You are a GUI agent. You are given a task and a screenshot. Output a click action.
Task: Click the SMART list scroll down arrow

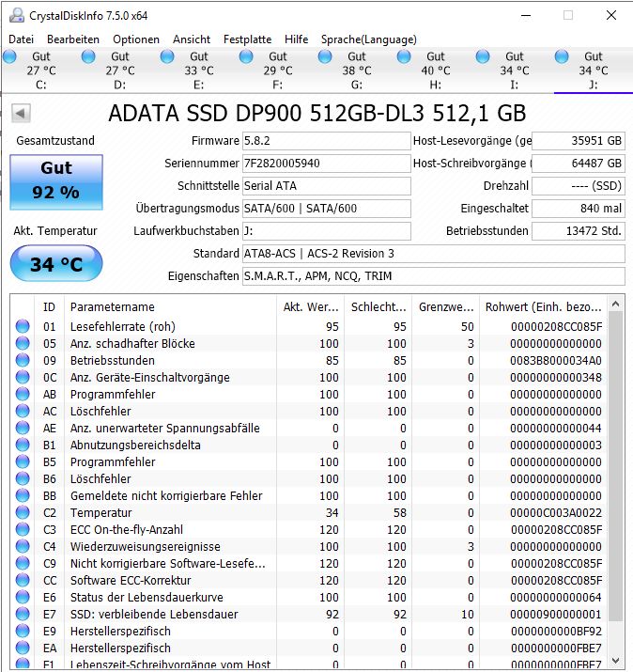(616, 660)
